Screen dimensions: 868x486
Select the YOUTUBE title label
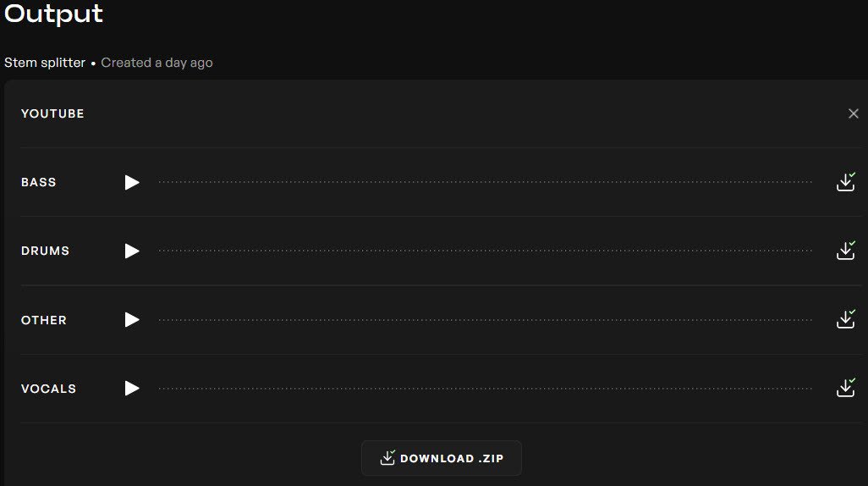click(52, 113)
